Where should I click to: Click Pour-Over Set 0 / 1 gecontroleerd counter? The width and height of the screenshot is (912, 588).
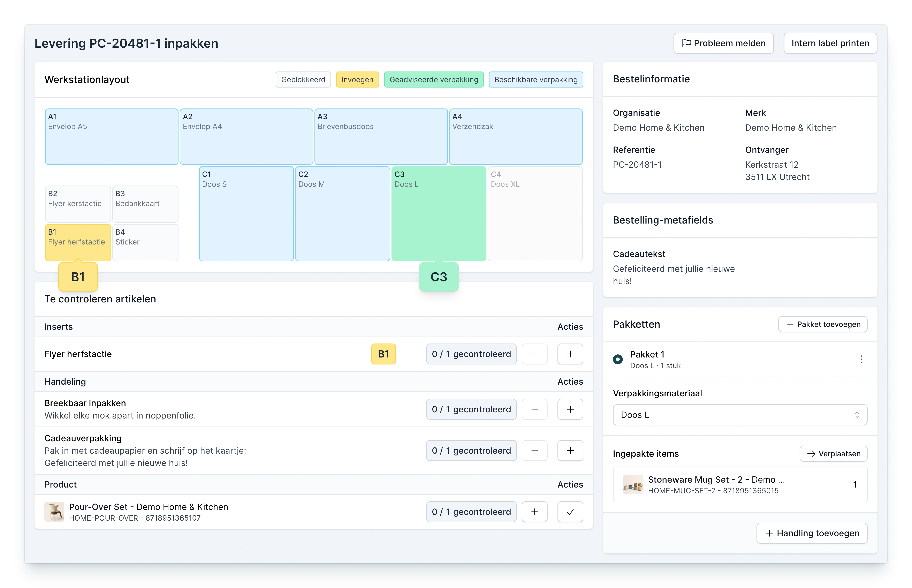tap(471, 512)
